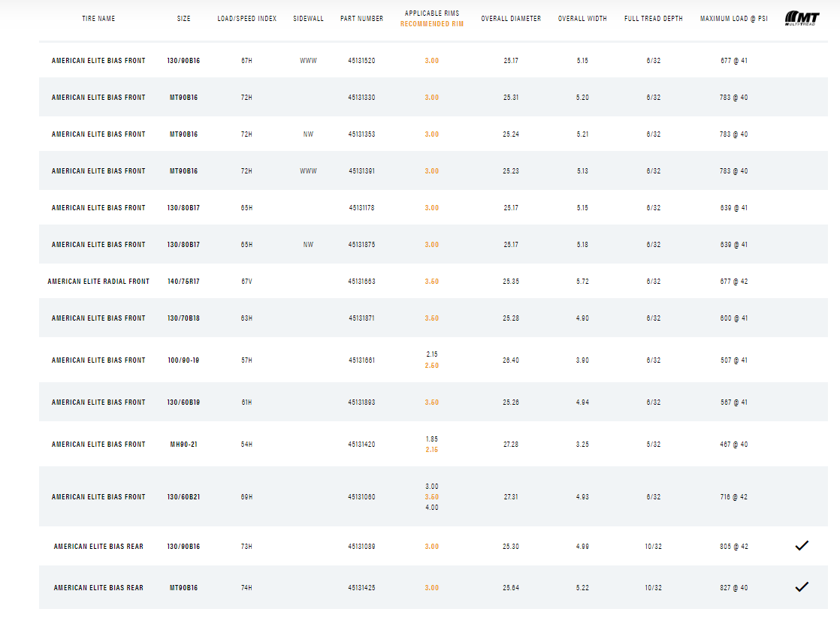
Task: Click the checkmark in the 130/90B16 rear tire row
Action: point(801,546)
